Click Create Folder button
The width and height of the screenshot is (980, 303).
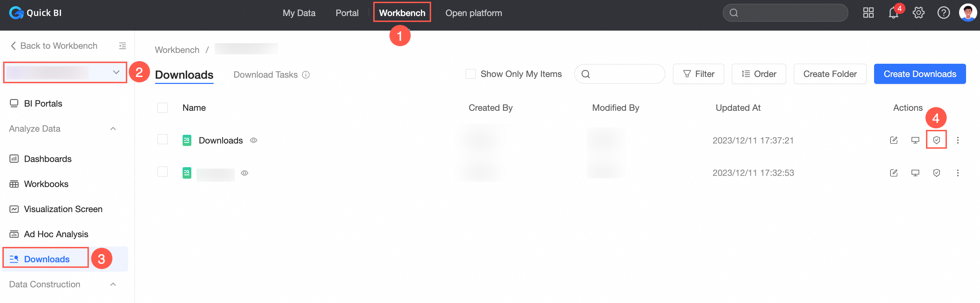(x=830, y=74)
